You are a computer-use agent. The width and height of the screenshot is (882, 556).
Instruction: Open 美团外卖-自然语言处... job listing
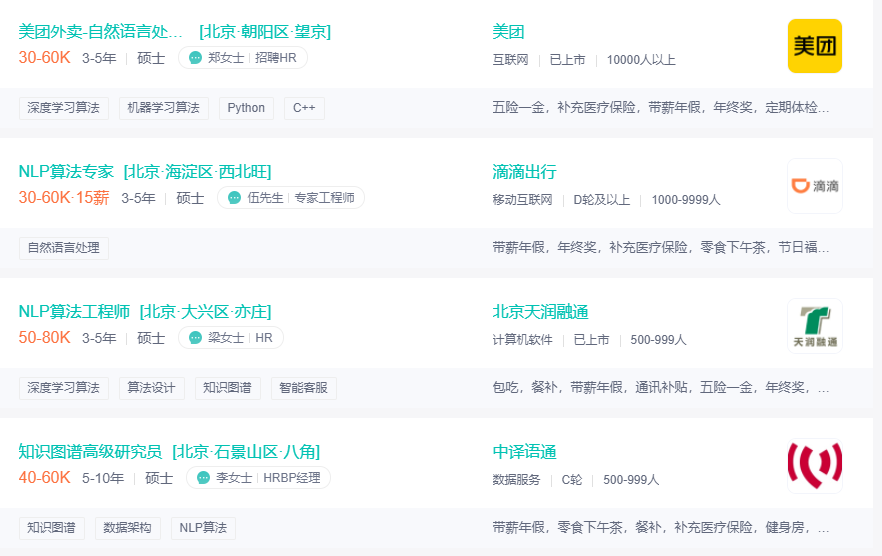(100, 32)
